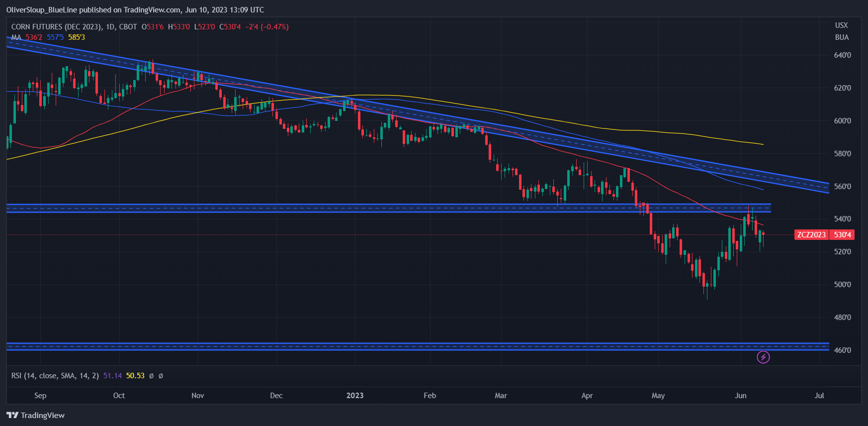Click the 620'0 price axis label
Viewport: 868px width, 426px height.
point(842,88)
